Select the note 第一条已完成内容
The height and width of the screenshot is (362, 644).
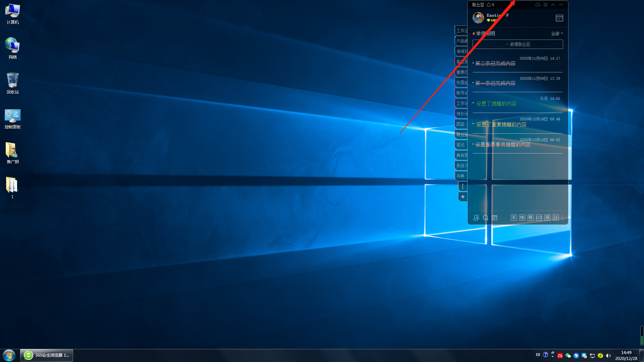click(x=495, y=83)
